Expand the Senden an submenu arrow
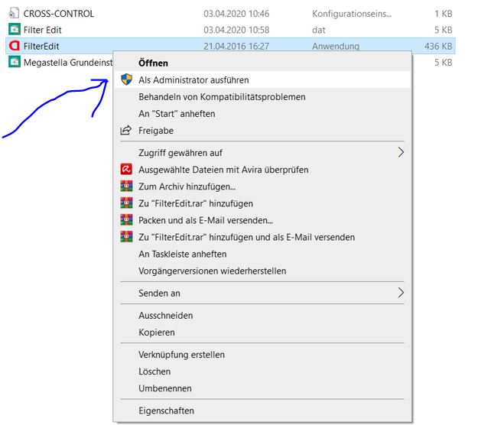This screenshot has width=504, height=425. coord(401,293)
